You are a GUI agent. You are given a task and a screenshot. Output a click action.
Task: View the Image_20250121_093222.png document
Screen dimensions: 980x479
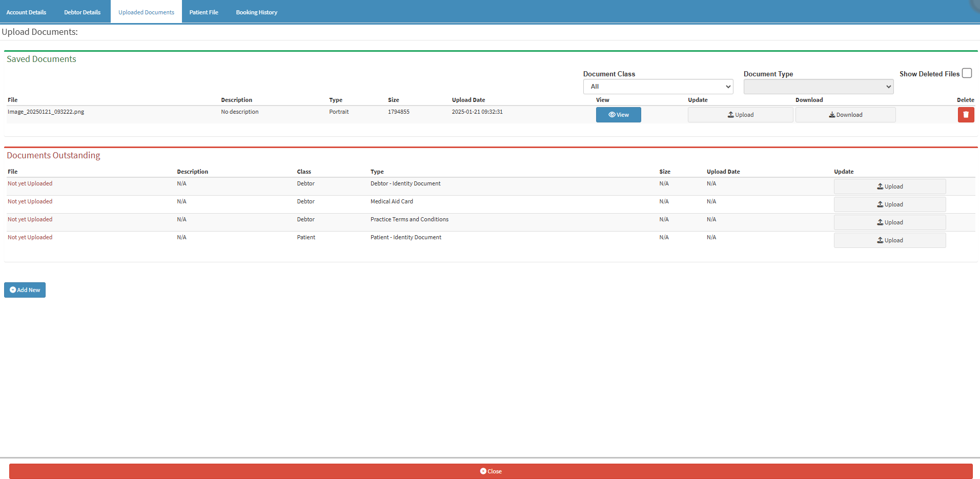click(x=618, y=115)
